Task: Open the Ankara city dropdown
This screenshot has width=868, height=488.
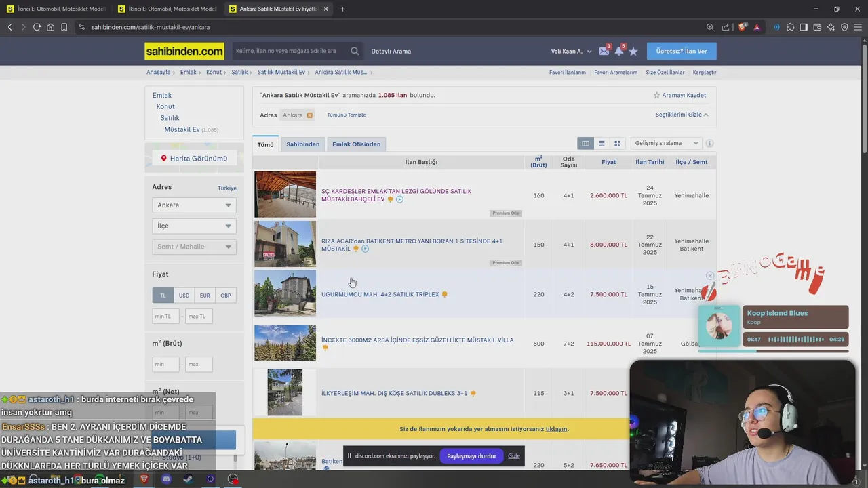Action: [x=194, y=205]
